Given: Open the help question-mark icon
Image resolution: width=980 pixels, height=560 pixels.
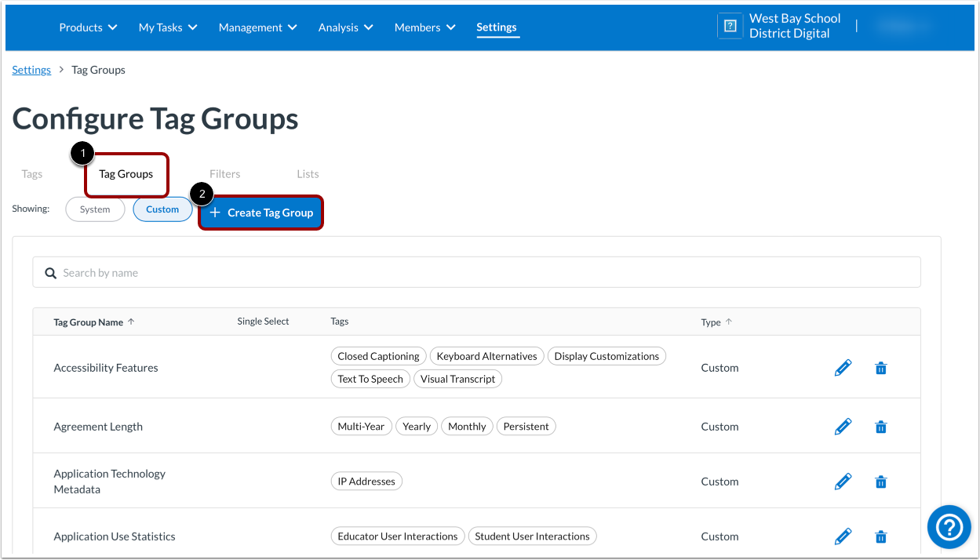Looking at the screenshot, I should pos(949,526).
